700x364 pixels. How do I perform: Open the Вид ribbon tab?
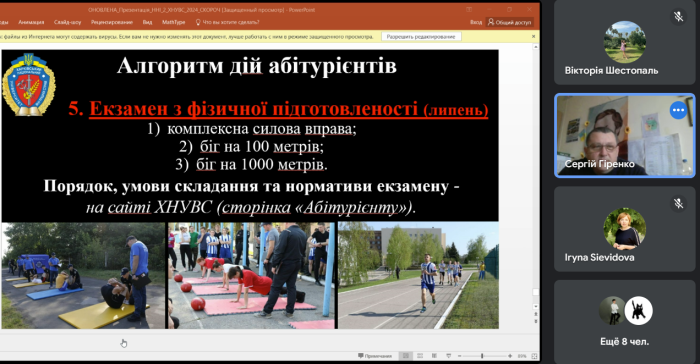coord(147,22)
